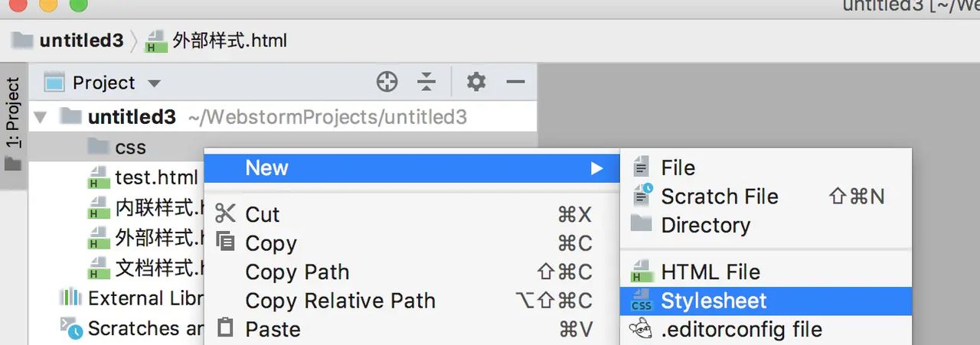Select test.html in the project tree
The width and height of the screenshot is (980, 345).
(x=156, y=178)
